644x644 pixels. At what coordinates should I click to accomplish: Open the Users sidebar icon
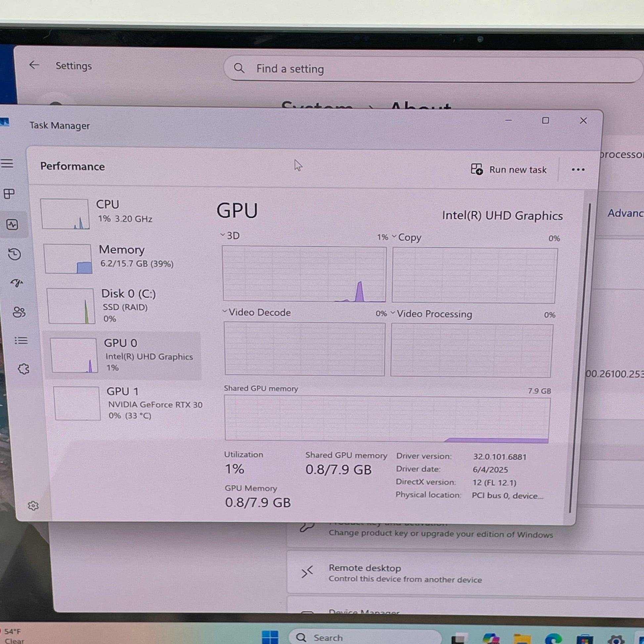(x=19, y=312)
